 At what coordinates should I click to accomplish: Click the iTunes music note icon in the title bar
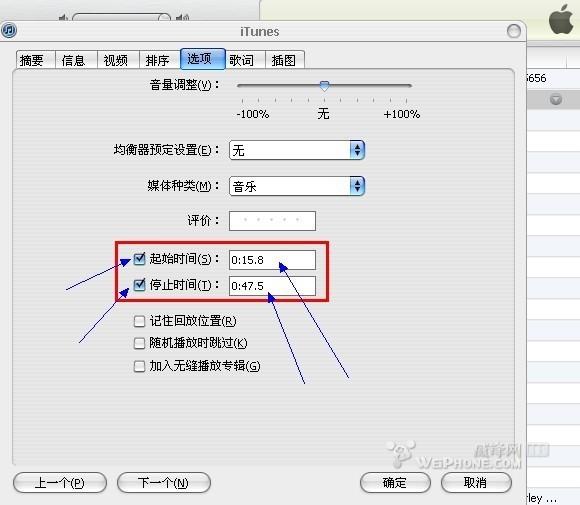[9, 30]
